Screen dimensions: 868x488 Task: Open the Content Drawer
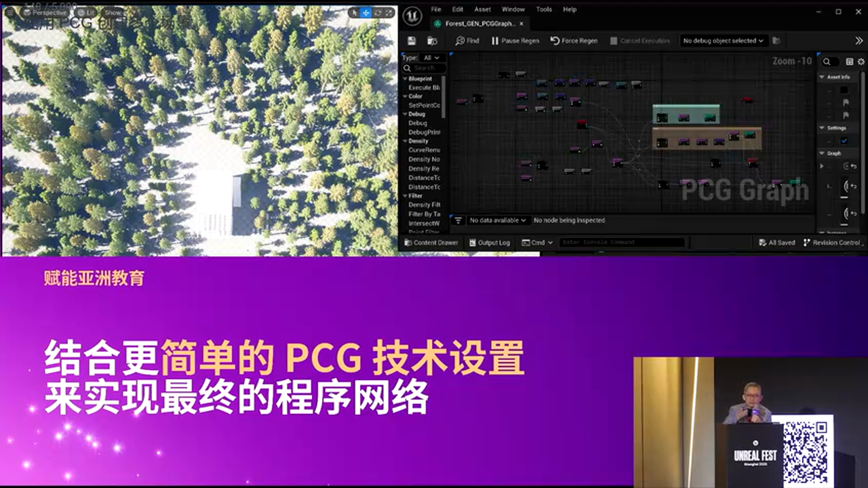(x=433, y=242)
